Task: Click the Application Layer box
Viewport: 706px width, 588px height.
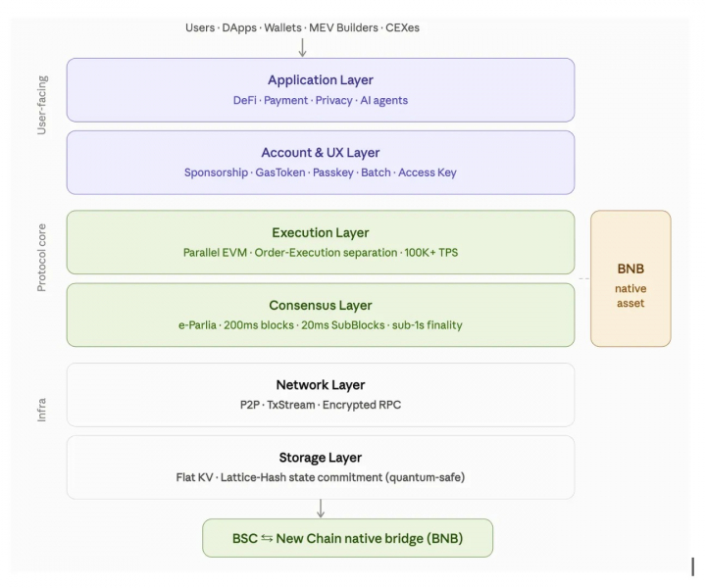Action: point(321,90)
